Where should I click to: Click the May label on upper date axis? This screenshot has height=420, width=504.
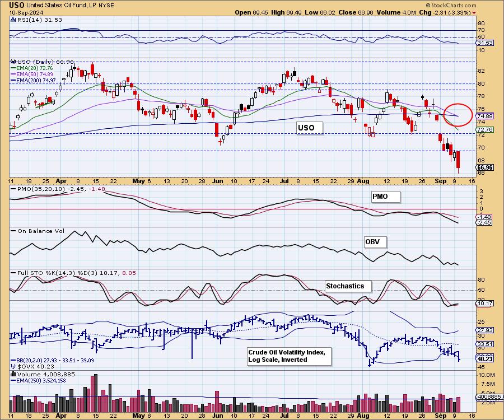tap(138, 181)
